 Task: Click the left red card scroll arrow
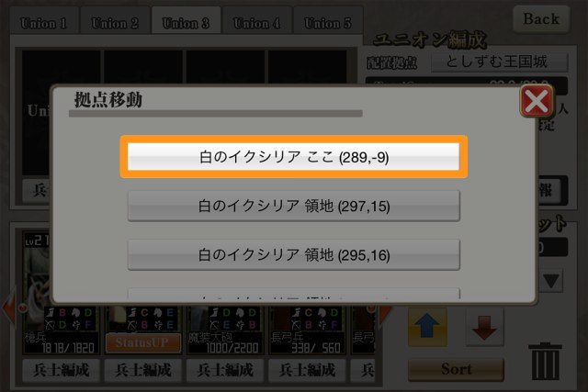click(9, 308)
